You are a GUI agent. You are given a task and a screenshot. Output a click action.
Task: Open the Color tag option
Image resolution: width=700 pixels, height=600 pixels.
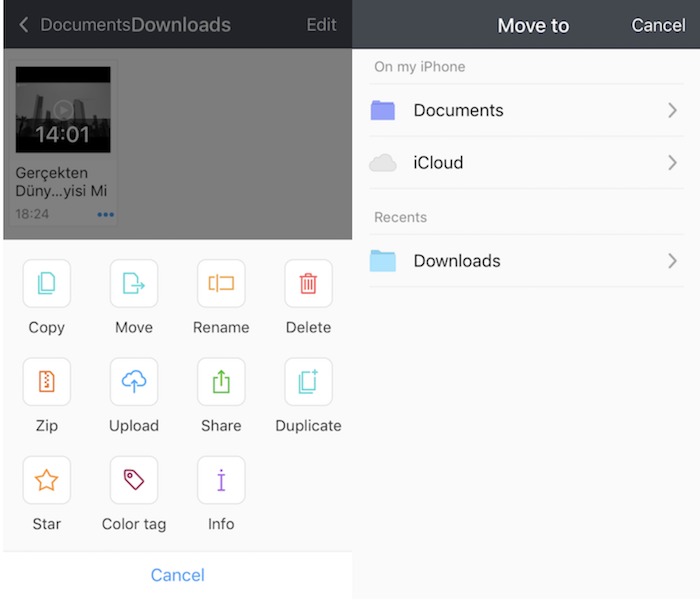point(134,480)
